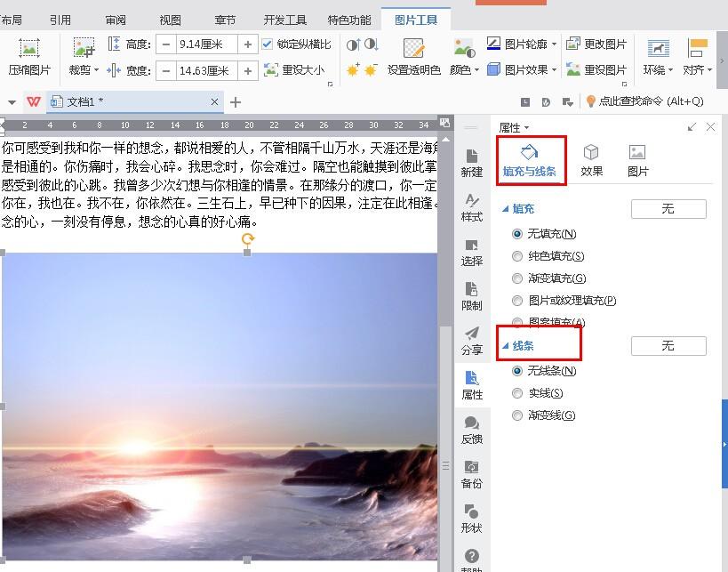Select the sunset image in document
The image size is (728, 572).
point(220,407)
